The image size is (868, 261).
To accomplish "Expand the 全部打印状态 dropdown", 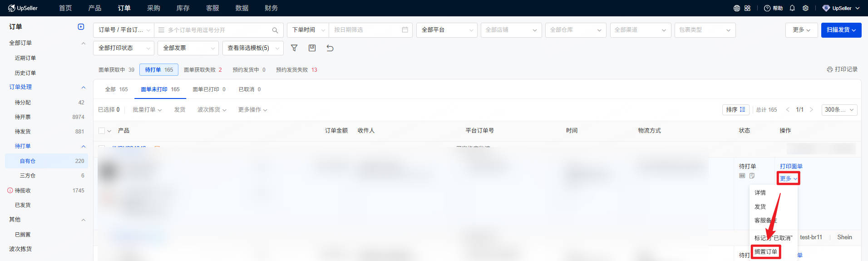I will click(123, 48).
